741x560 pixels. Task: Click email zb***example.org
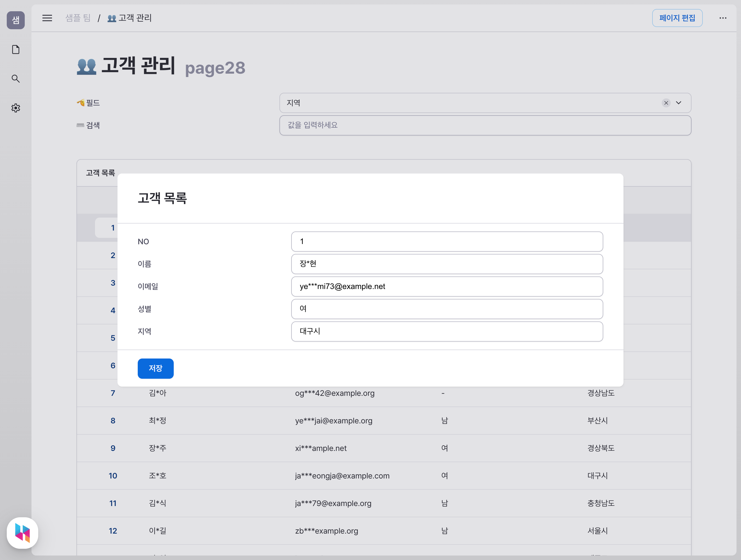326,531
